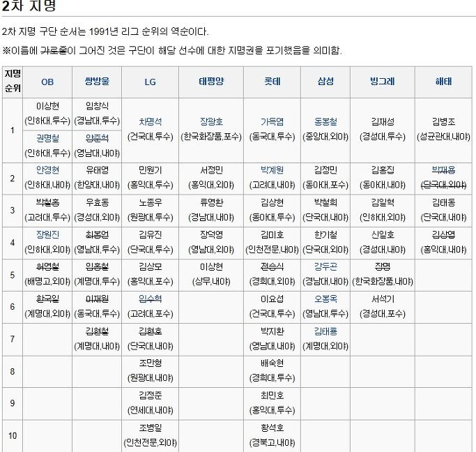
Task: Click the text (한국화장품,포수)
Action: [211, 137]
